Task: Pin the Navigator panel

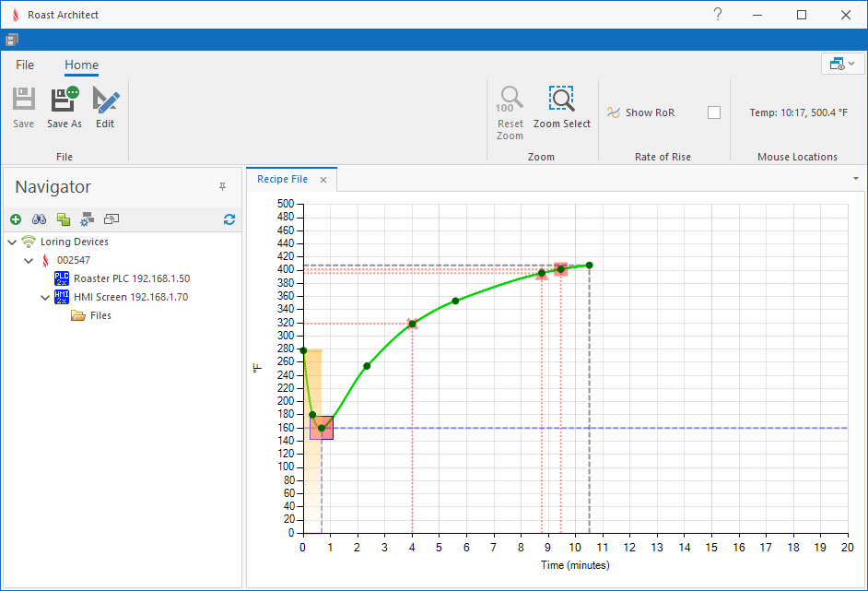Action: [x=222, y=187]
